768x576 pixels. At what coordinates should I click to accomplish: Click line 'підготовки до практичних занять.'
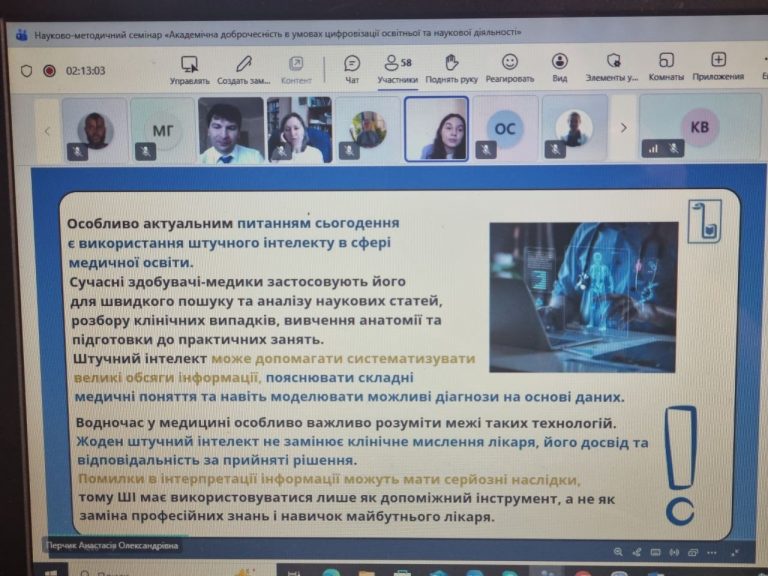click(x=198, y=339)
